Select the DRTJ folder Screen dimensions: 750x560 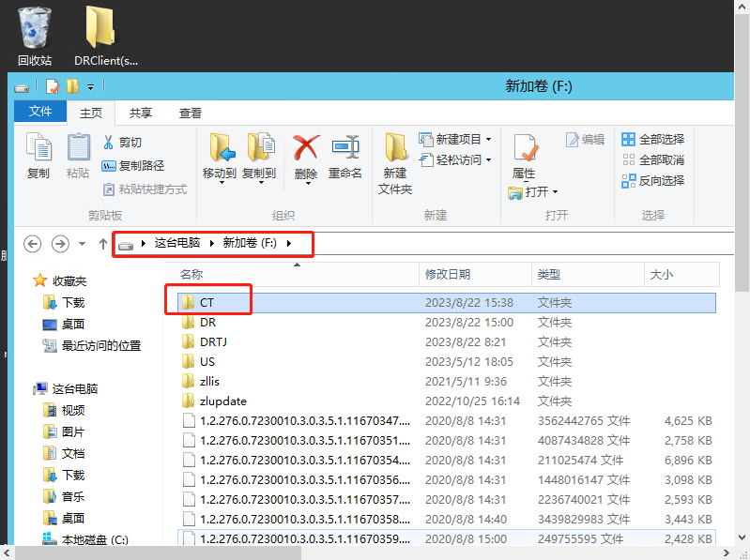click(x=446, y=342)
